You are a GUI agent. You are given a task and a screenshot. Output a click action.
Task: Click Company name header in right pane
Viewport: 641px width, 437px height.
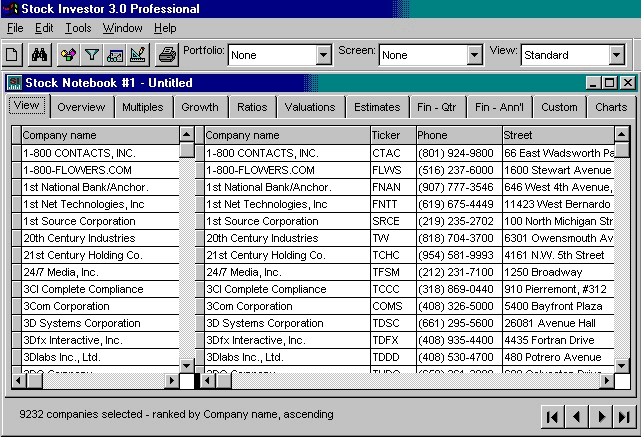[287, 135]
